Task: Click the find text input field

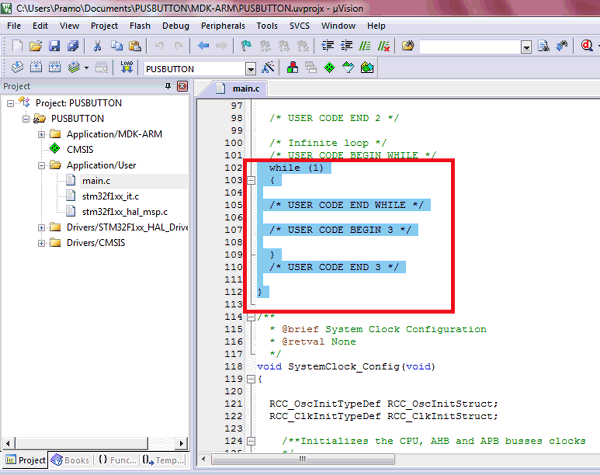Action: [468, 46]
